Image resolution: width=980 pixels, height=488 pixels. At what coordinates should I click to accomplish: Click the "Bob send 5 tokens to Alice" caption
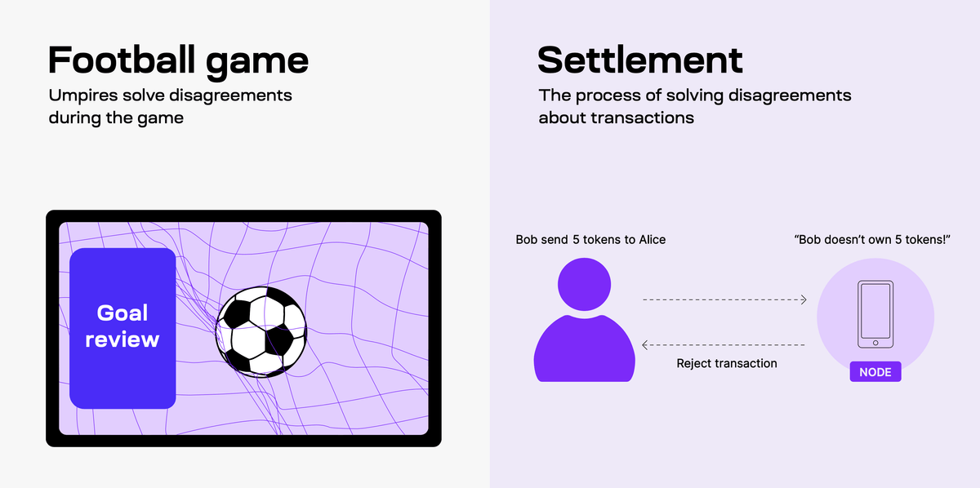tap(590, 240)
